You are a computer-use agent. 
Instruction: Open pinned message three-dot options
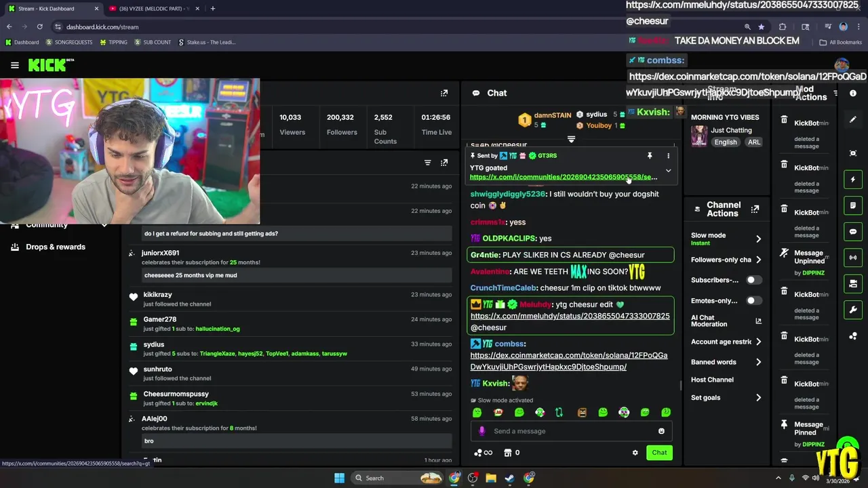[x=668, y=156]
